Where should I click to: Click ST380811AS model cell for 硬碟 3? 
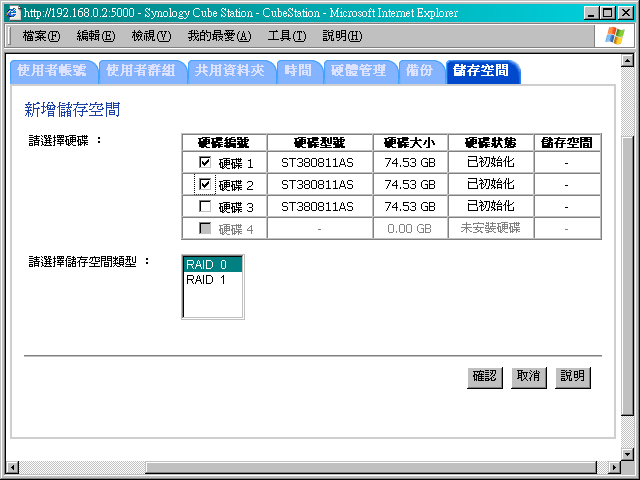pyautogui.click(x=320, y=207)
